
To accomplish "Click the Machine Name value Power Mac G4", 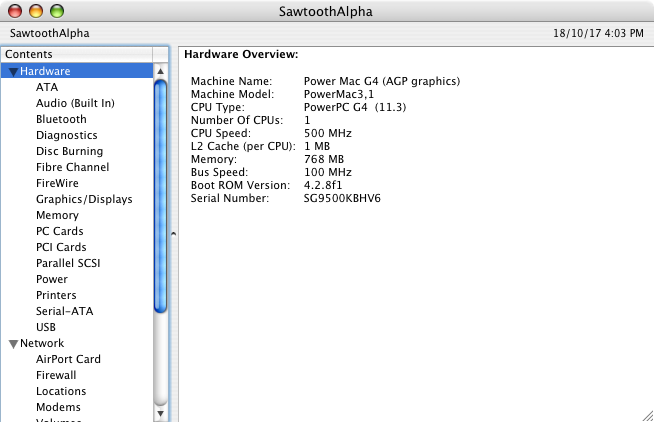I will click(382, 81).
